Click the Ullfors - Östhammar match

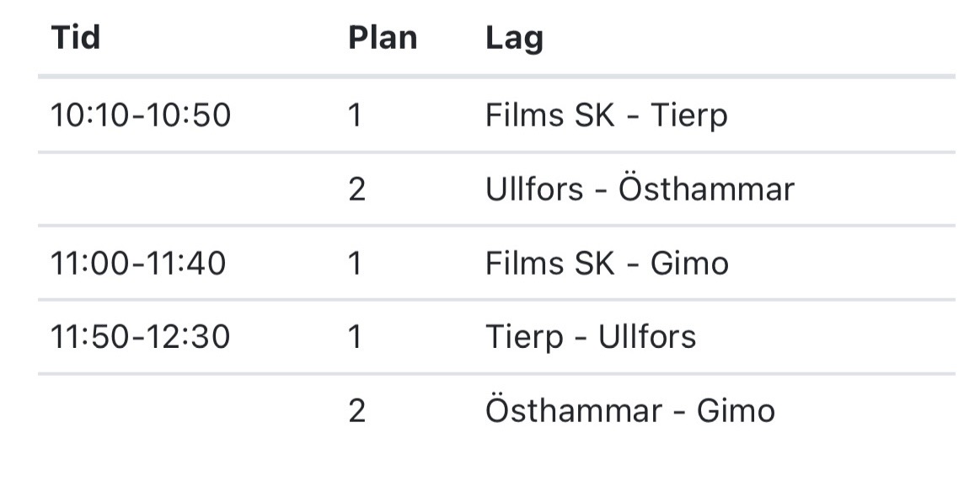(640, 190)
